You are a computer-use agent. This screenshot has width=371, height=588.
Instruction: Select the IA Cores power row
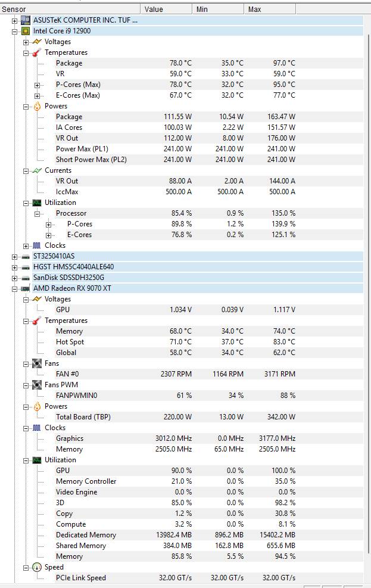click(209, 127)
